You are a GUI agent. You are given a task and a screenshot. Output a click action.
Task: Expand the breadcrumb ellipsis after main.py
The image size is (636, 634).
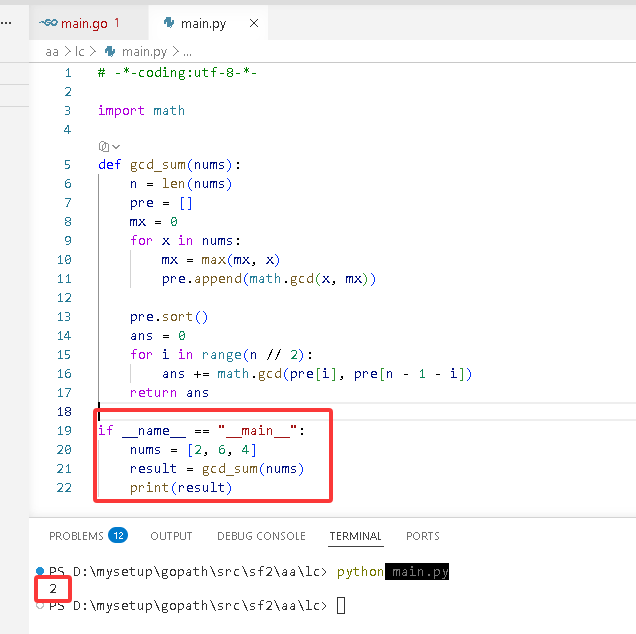pos(187,53)
